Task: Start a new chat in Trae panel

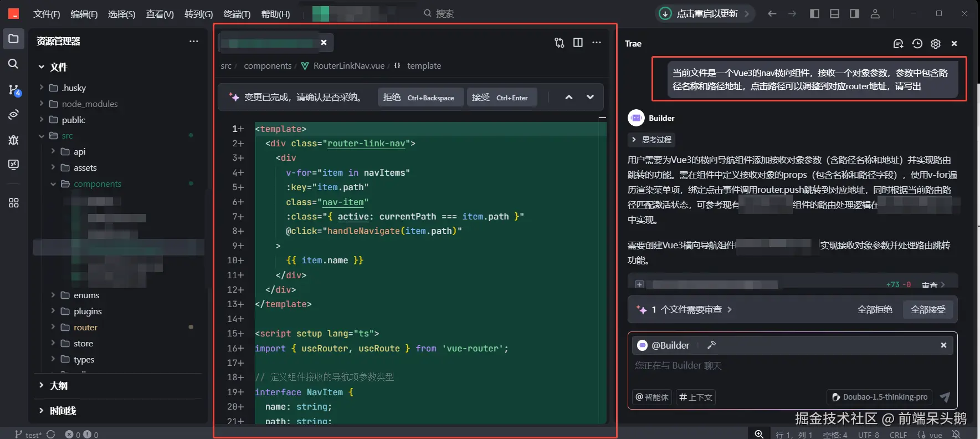Action: tap(899, 43)
